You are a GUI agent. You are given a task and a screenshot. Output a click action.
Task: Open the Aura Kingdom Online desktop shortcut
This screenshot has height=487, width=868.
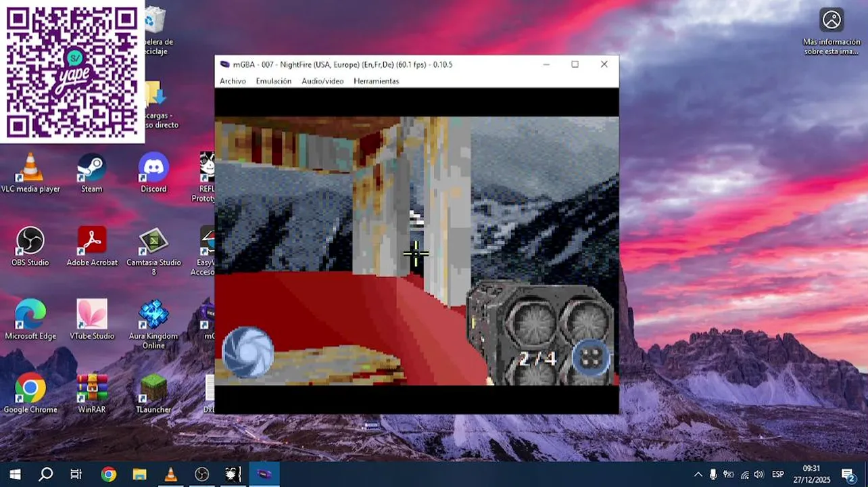click(153, 325)
